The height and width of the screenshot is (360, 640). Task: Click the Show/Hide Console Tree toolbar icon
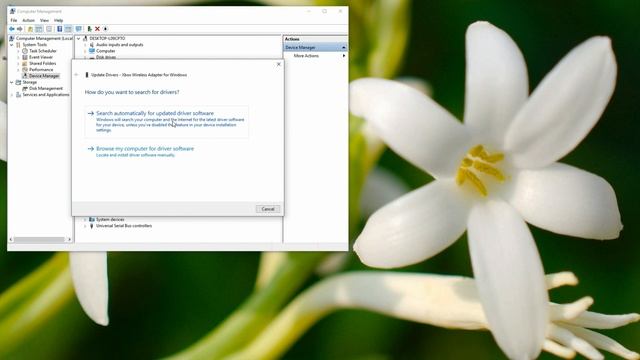39,29
